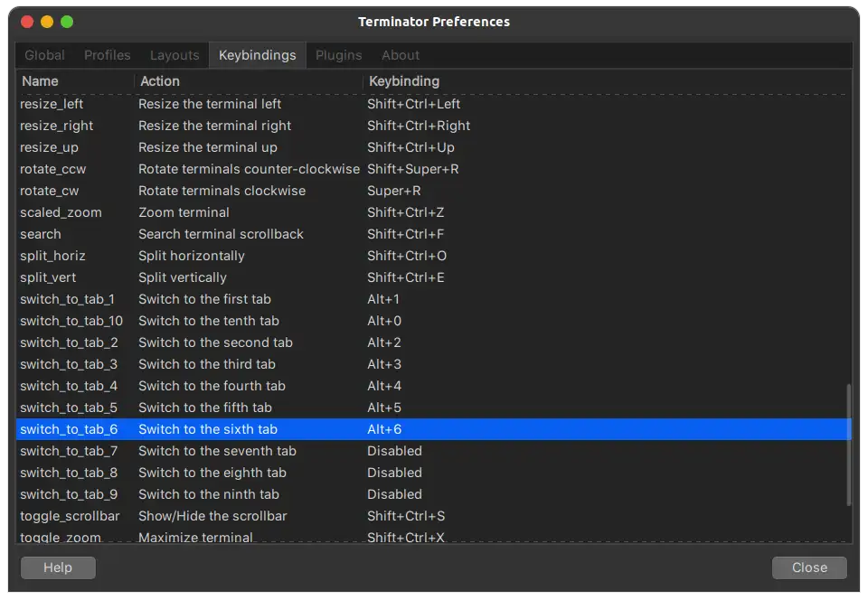Select the switch_to_tab_4 row name
The image size is (868, 600).
(x=69, y=386)
